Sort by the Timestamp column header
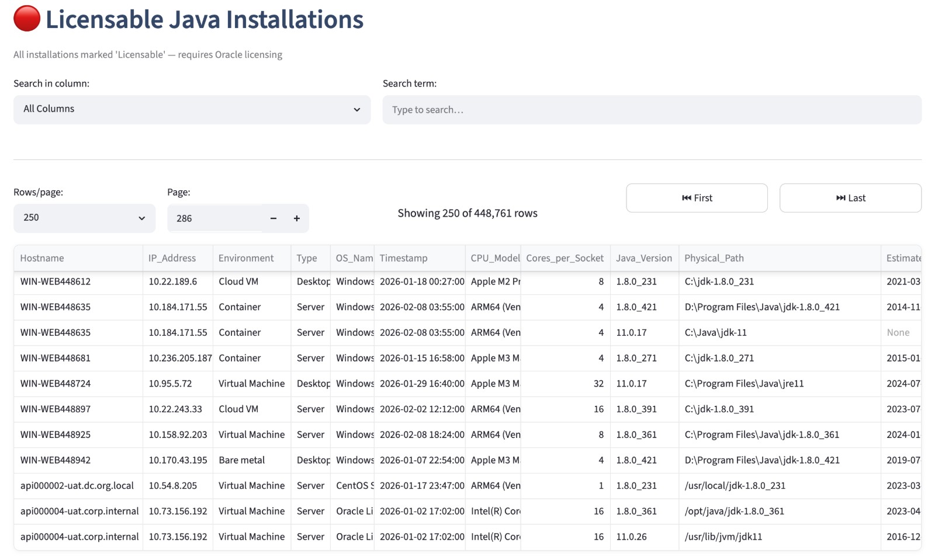Image resolution: width=935 pixels, height=560 pixels. point(420,258)
